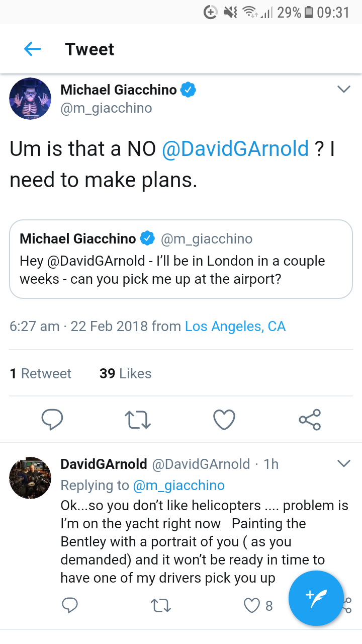
Task: Open dropdown menu on Michael Giacchino's tweet
Action: [x=343, y=90]
